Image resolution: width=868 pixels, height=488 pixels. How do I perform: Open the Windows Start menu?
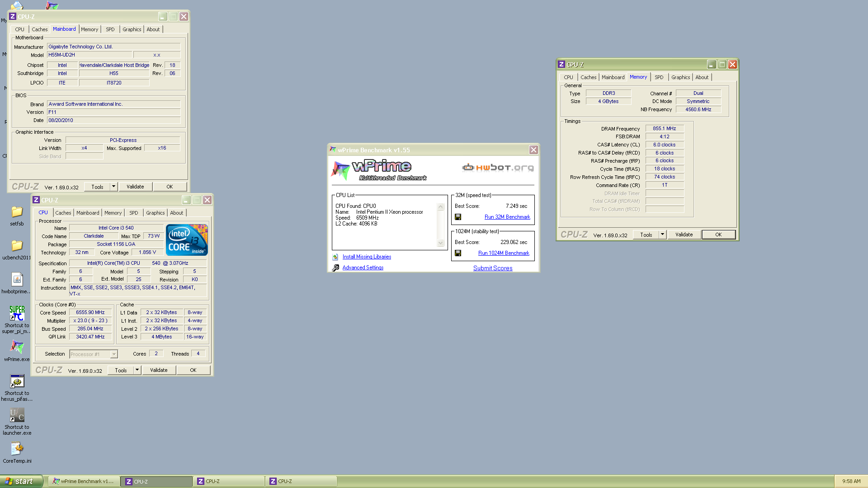(x=21, y=481)
